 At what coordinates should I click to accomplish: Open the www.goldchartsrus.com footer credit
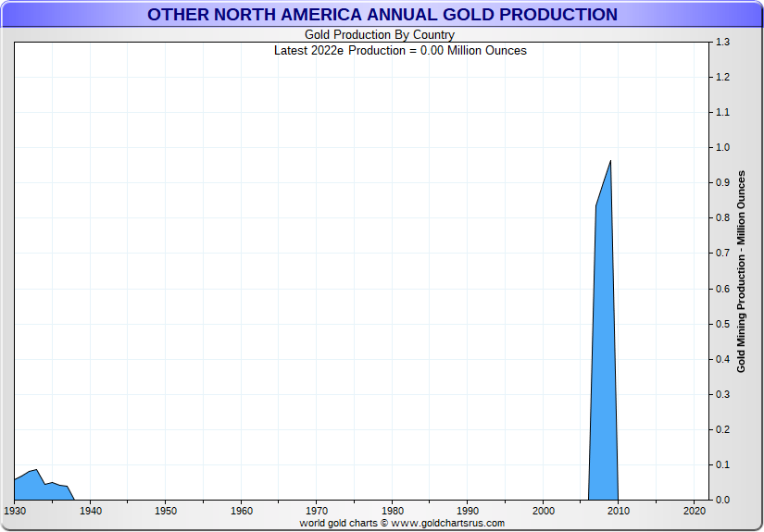point(402,523)
